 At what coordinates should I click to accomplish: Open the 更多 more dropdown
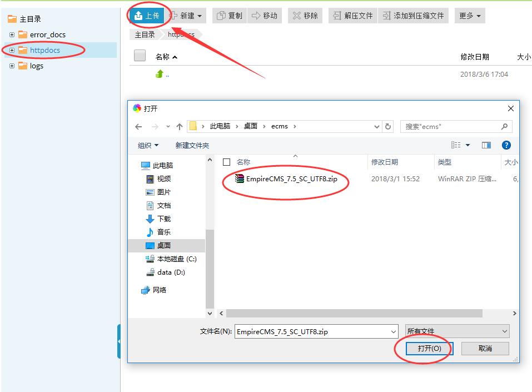[470, 16]
